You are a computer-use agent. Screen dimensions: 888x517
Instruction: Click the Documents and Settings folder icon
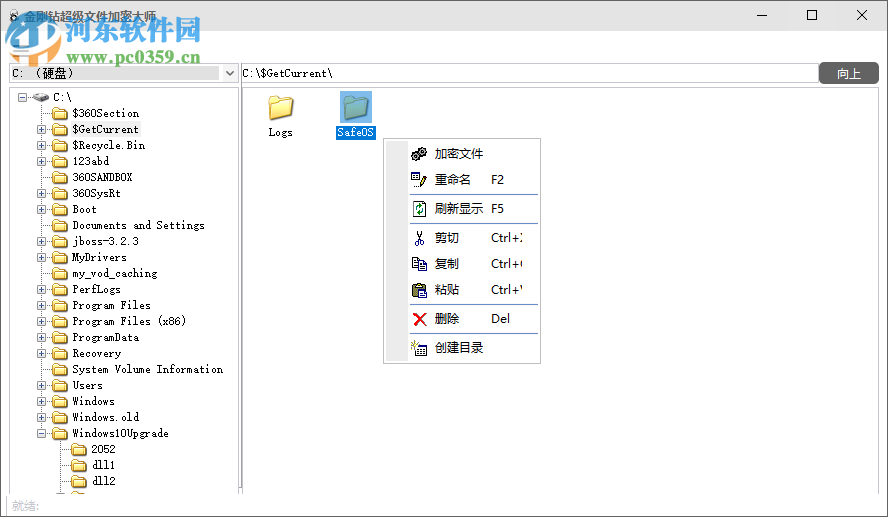click(60, 226)
